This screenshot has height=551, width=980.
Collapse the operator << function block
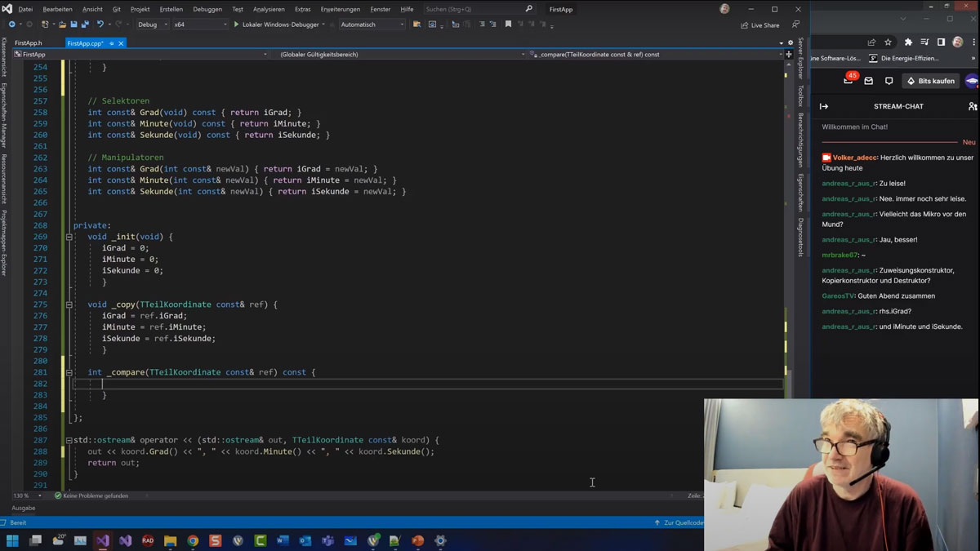[x=69, y=440]
